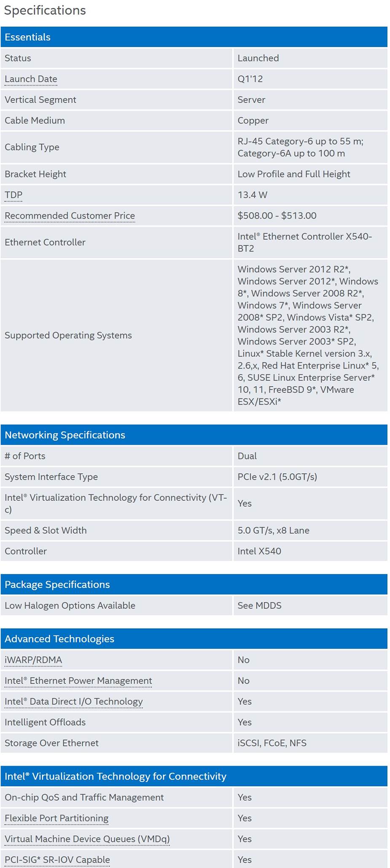The width and height of the screenshot is (390, 868).
Task: Select the Storage Over Ethernet row
Action: tap(194, 743)
